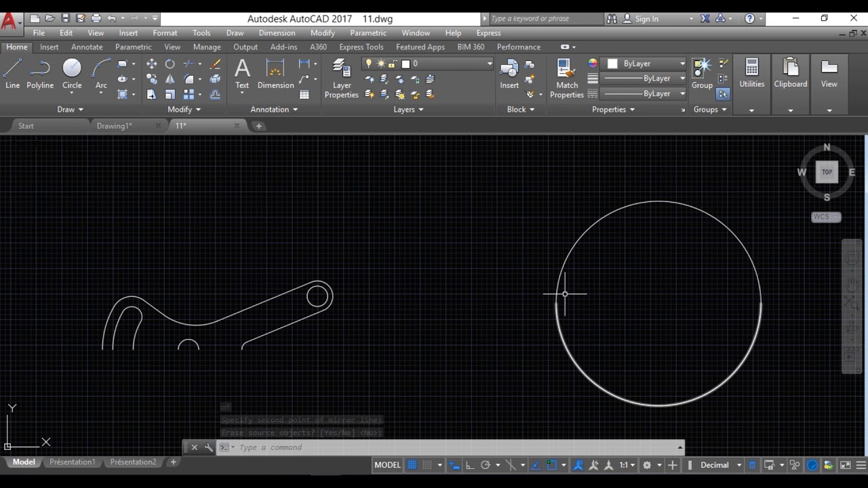
Task: Open the Modify menu
Action: coord(322,33)
